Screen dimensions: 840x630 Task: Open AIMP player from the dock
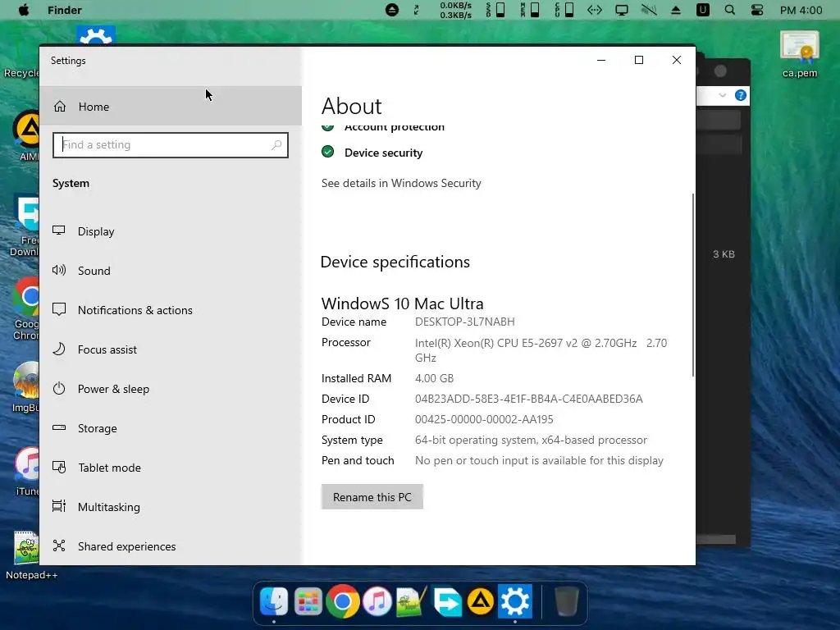point(481,601)
